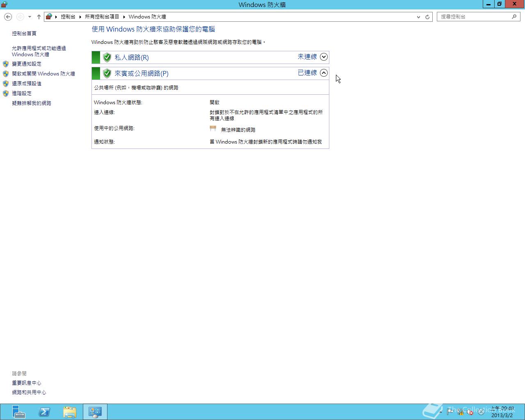
Task: Select the 所有控制台項目 breadcrumb
Action: pyautogui.click(x=102, y=17)
